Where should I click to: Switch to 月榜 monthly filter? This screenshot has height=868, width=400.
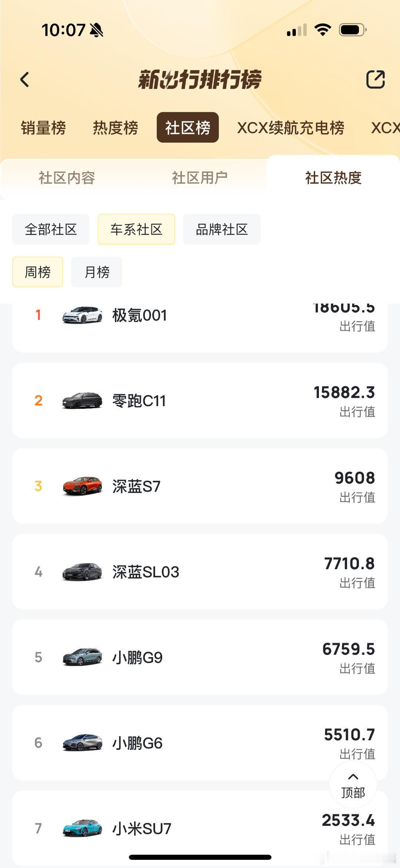[97, 272]
